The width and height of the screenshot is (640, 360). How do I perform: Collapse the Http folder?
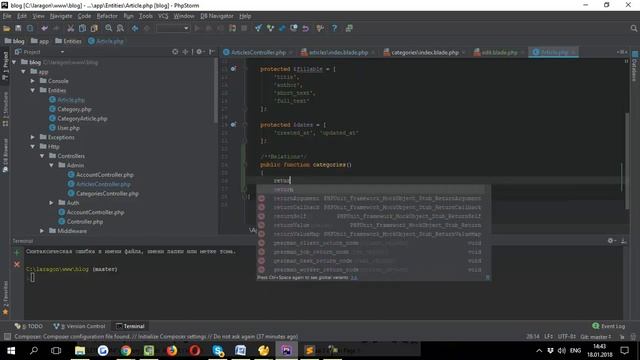33,147
